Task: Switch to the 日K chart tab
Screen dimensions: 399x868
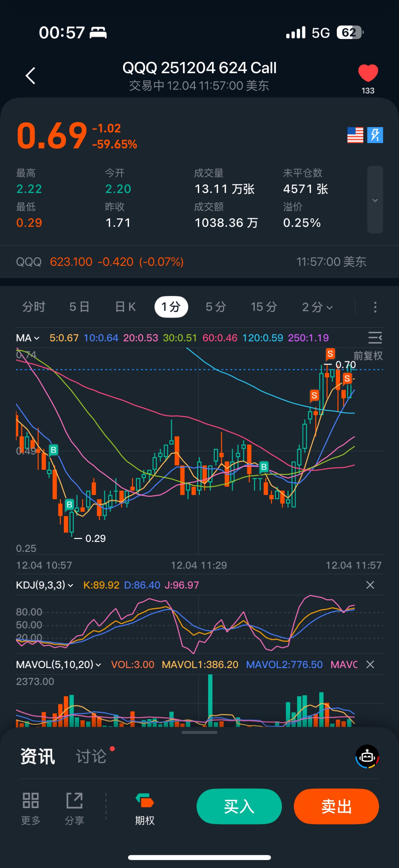Action: click(125, 307)
